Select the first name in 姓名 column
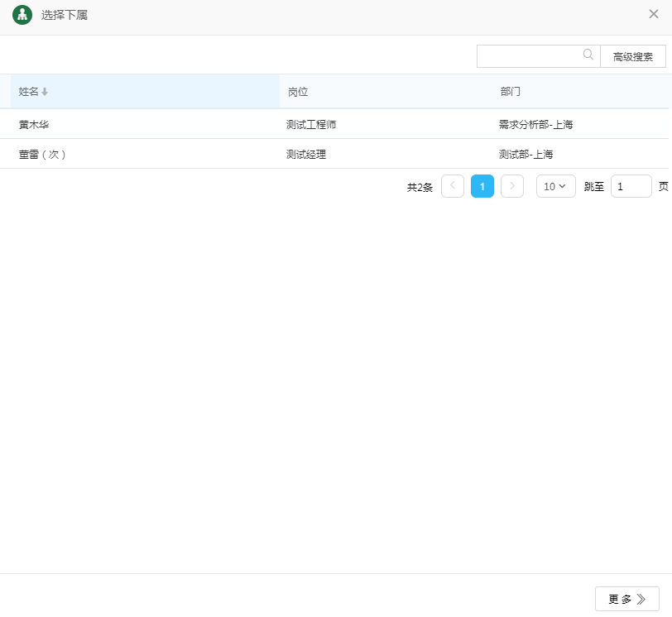672x617 pixels. point(34,125)
